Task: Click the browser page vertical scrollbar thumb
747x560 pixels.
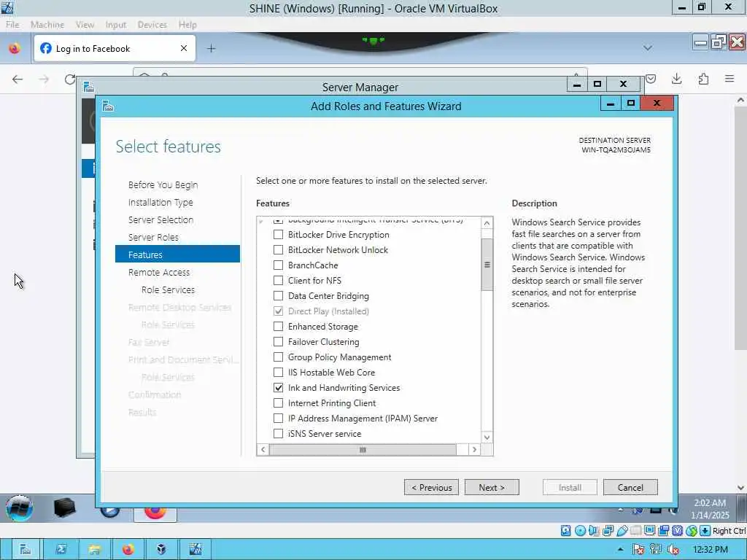Action: pyautogui.click(x=740, y=227)
